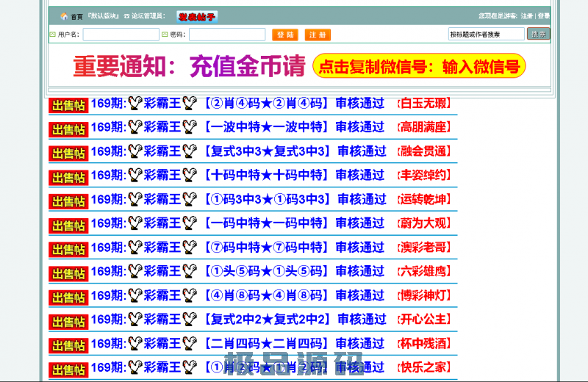Open the 【①头⑤码★①头⑤码】 post

pos(266,271)
